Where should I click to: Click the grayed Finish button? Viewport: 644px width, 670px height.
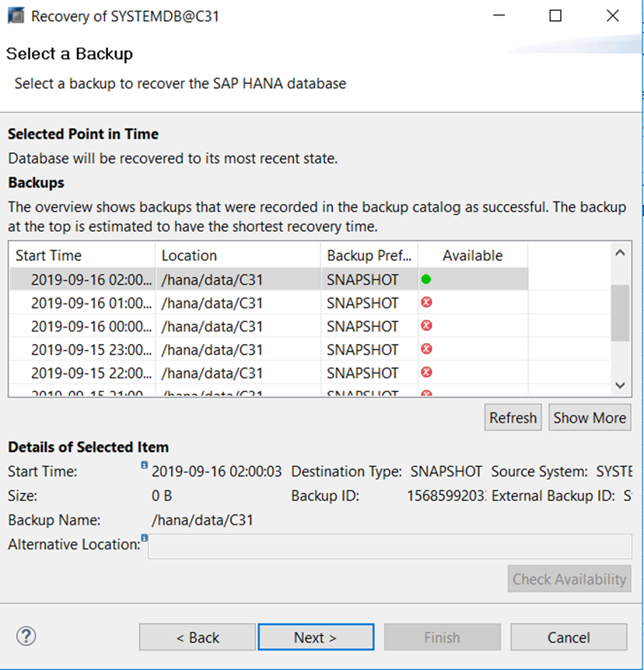[443, 637]
